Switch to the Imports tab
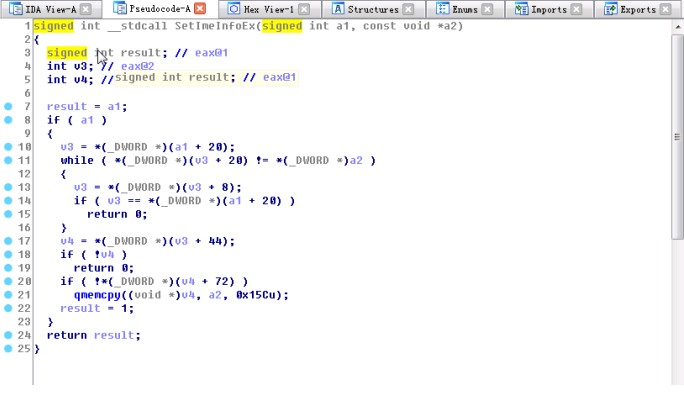Screen dimensions: 684x397 (549, 9)
